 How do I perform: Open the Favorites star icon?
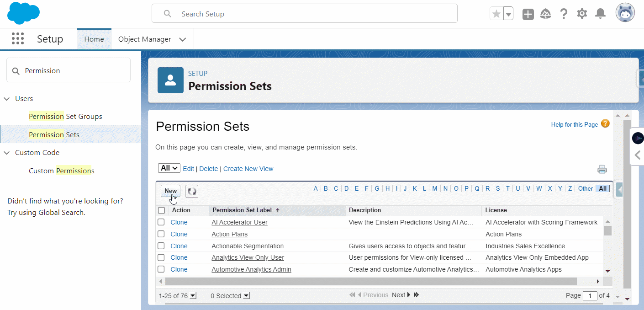tap(496, 14)
